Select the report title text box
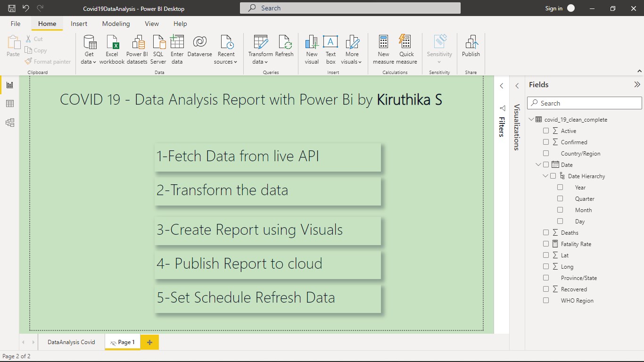The image size is (644, 362). (x=251, y=100)
